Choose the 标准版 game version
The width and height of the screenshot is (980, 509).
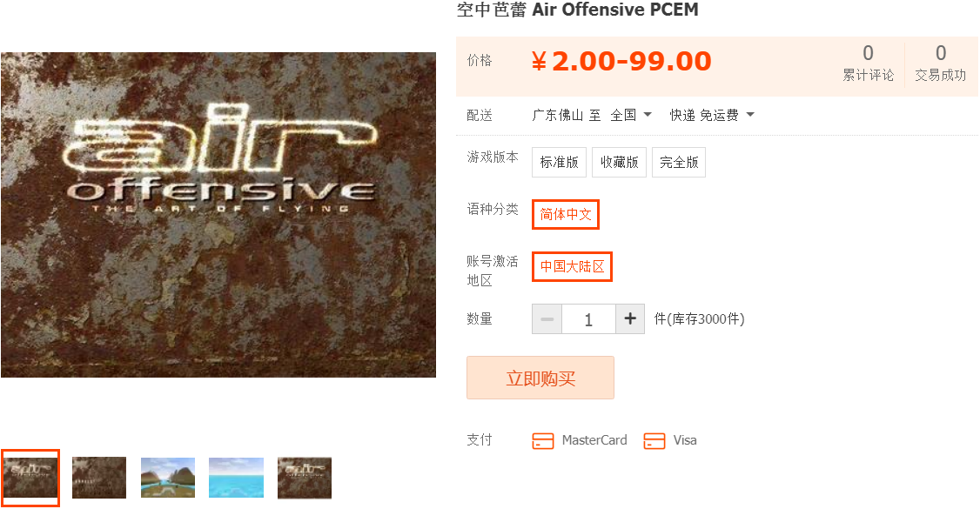(x=559, y=163)
